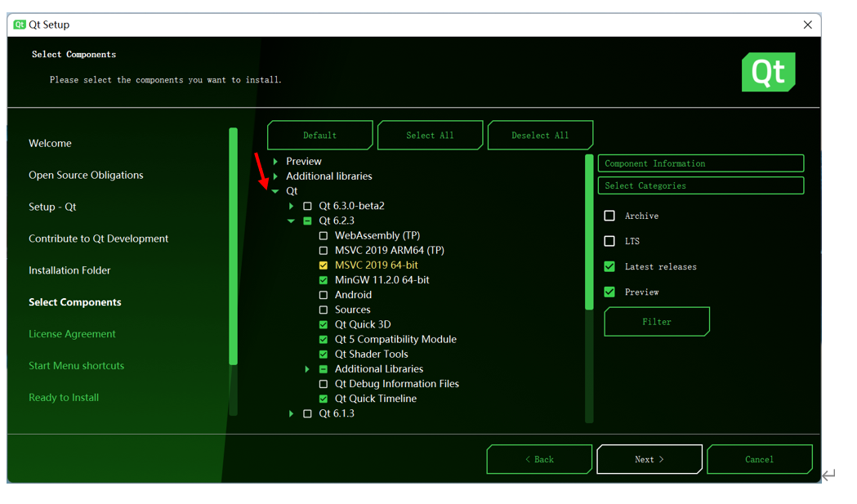This screenshot has width=857, height=504.
Task: Disable Preview category checkbox
Action: click(x=609, y=292)
